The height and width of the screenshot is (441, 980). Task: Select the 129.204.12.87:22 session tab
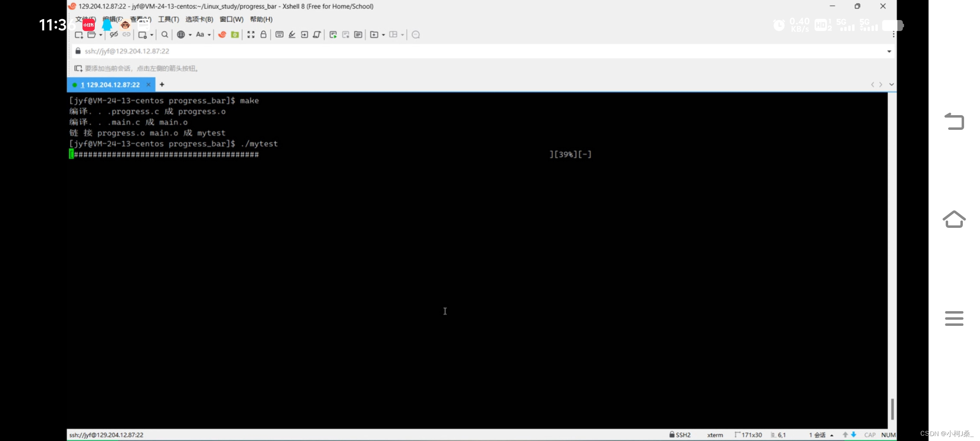110,85
